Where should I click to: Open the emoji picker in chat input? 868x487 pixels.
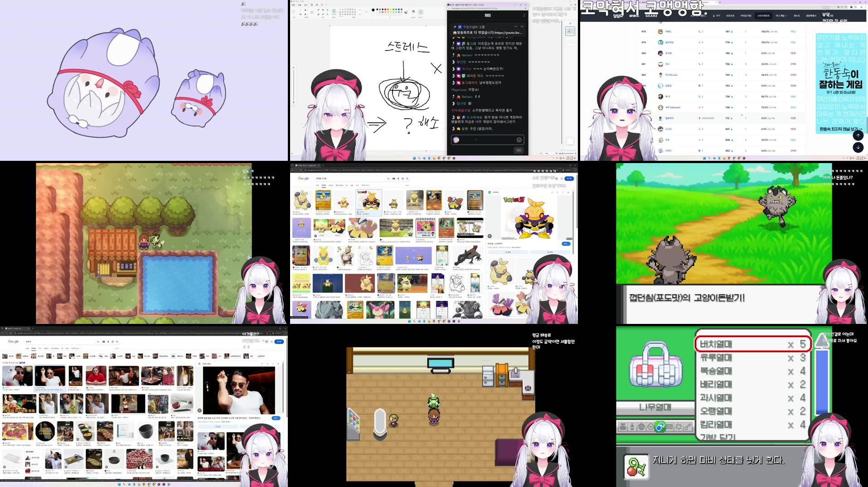519,140
